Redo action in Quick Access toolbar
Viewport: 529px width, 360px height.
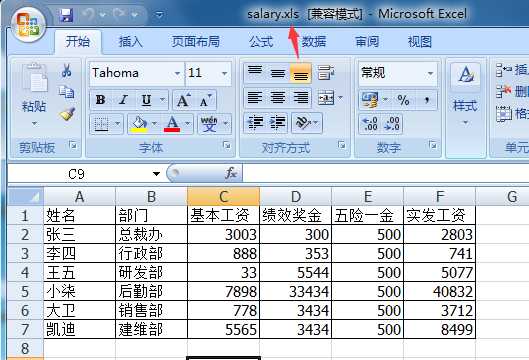coord(120,15)
